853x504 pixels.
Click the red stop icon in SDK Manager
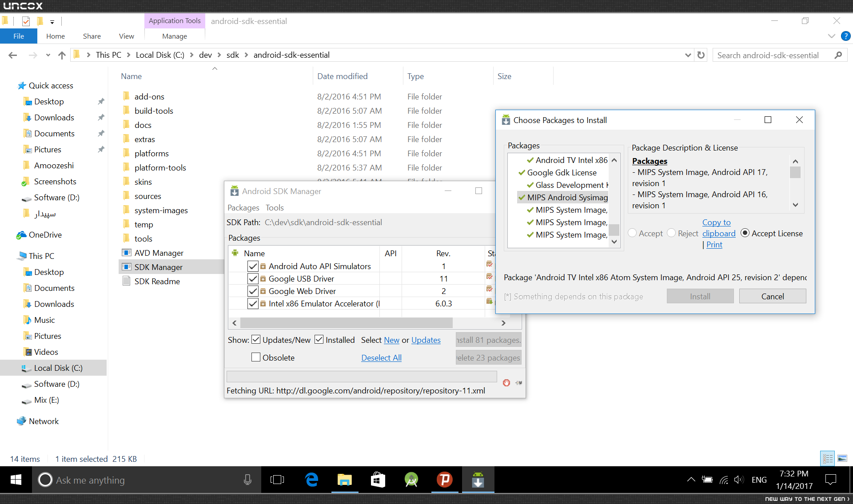(506, 383)
